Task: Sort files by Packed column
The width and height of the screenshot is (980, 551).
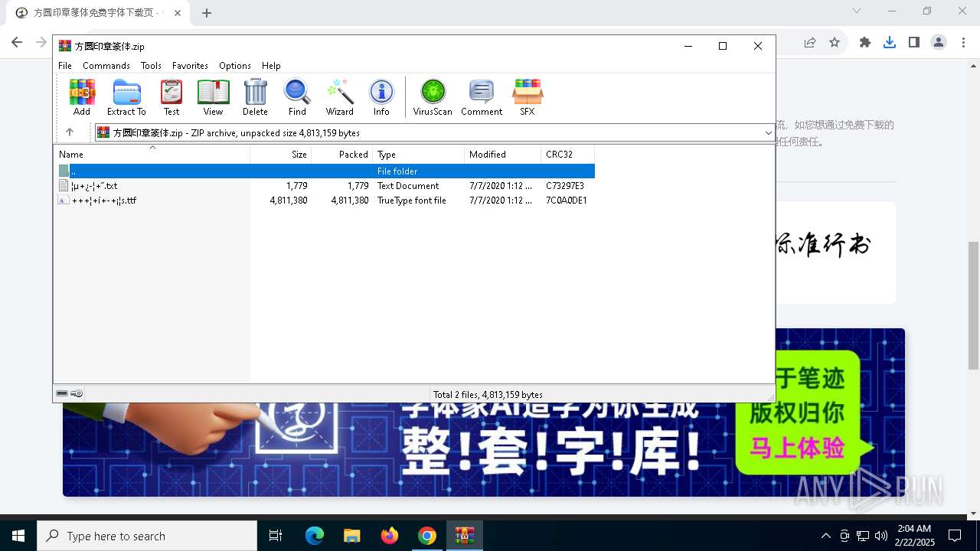Action: [x=342, y=154]
